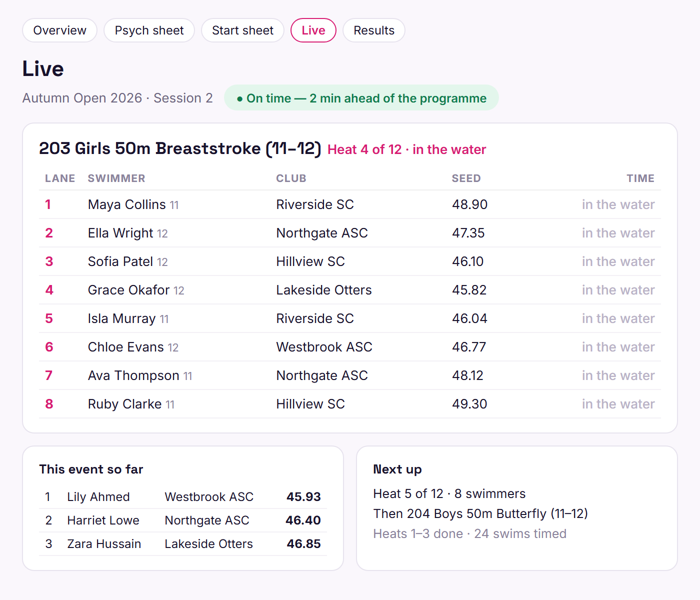The image size is (700, 600).
Task: Open the Overview tab
Action: [x=59, y=30]
